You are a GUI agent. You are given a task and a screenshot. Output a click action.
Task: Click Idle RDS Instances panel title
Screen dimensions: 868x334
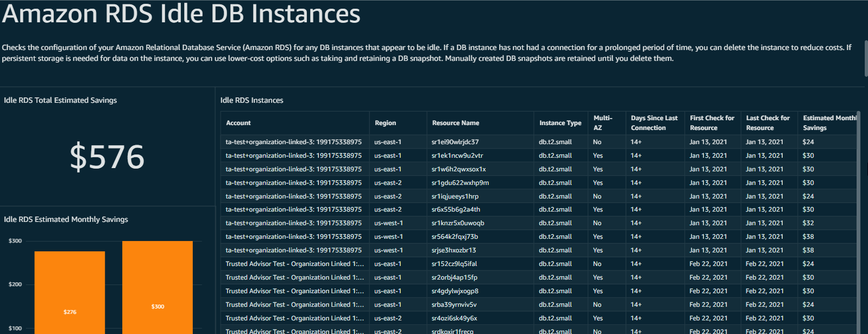point(251,100)
